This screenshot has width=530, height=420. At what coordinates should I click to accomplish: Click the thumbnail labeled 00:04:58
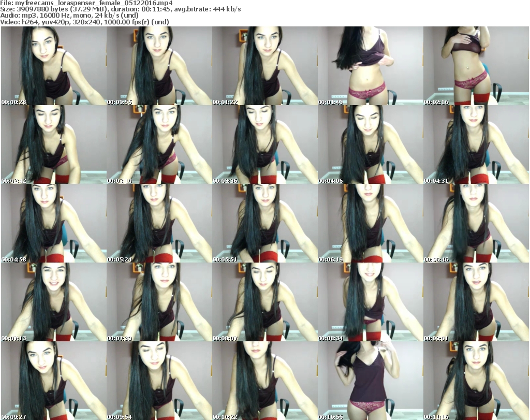[53, 224]
